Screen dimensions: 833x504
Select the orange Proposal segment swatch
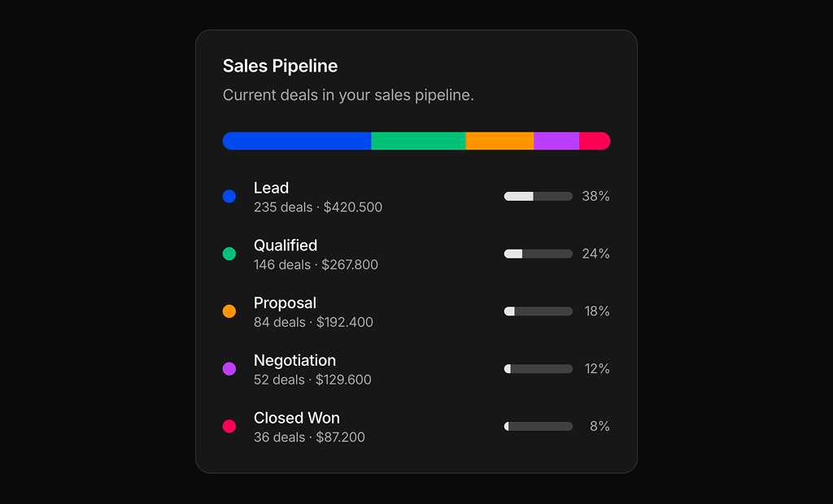pyautogui.click(x=498, y=140)
